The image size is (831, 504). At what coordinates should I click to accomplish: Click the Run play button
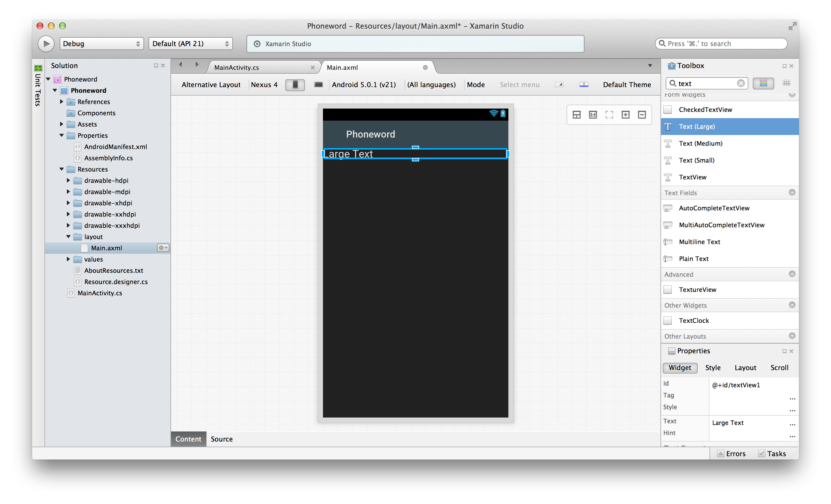46,44
